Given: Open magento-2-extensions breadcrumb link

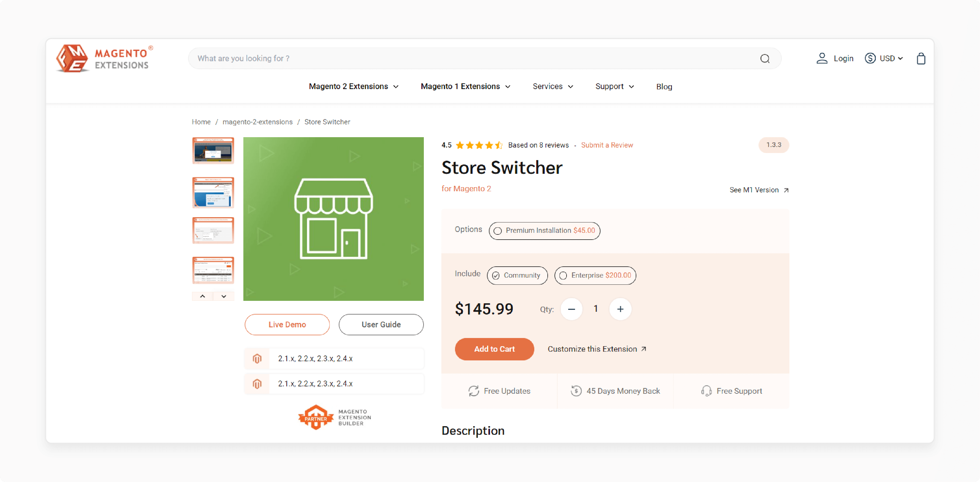Looking at the screenshot, I should [258, 122].
